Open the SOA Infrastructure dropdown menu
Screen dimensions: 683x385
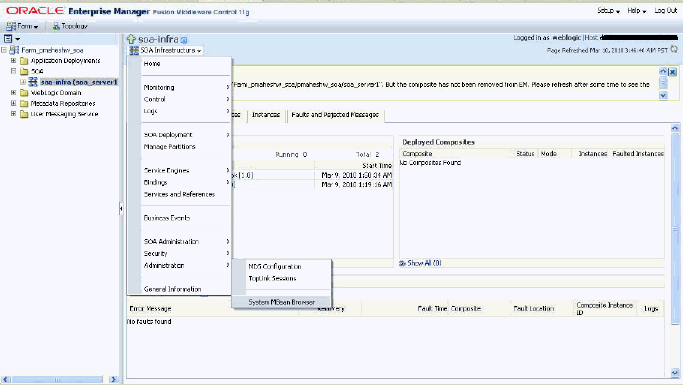166,51
